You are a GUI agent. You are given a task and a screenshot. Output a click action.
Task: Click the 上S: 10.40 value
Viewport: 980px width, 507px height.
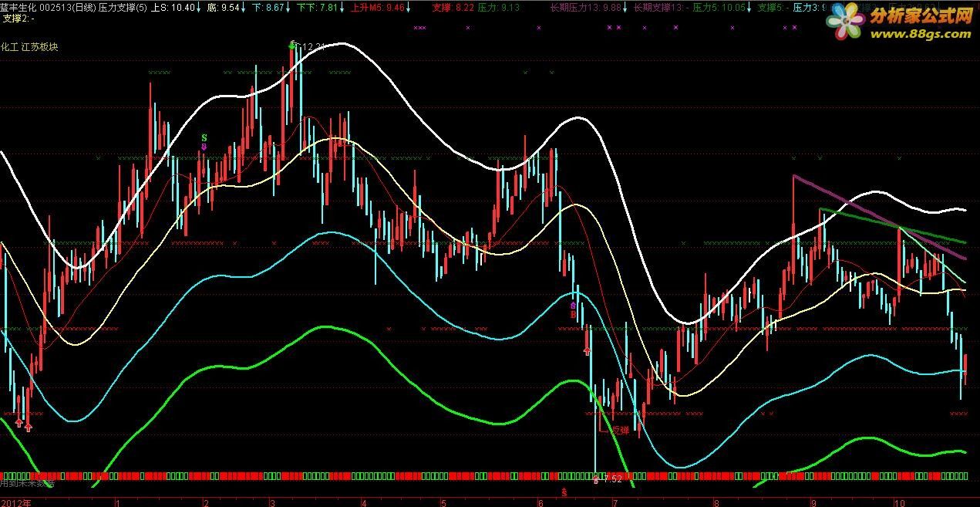point(173,7)
